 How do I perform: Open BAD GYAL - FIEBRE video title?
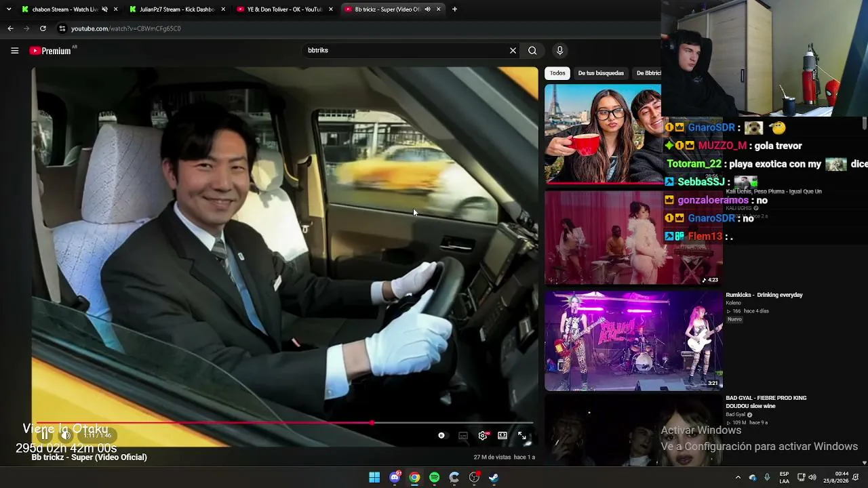pyautogui.click(x=766, y=402)
